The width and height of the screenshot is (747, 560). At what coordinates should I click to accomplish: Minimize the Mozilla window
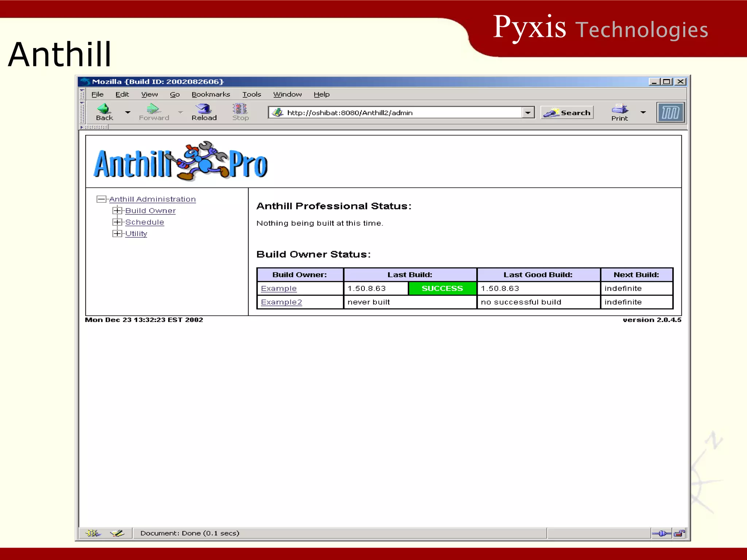[654, 82]
